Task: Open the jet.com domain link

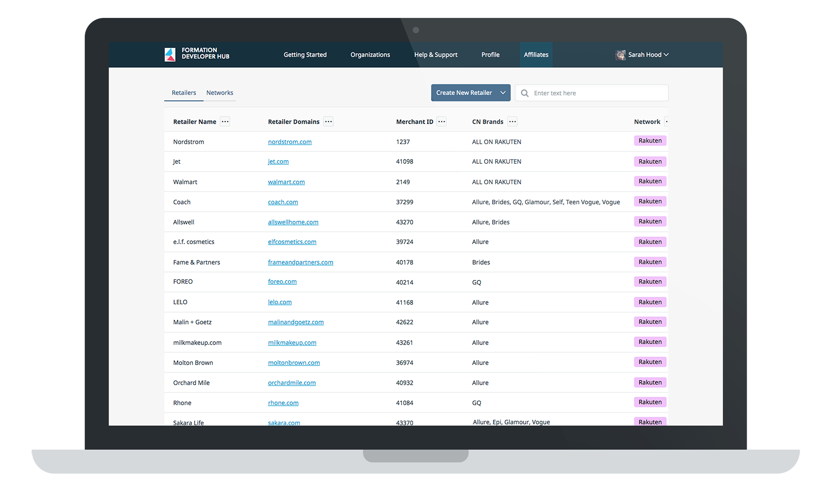Action: pos(278,161)
